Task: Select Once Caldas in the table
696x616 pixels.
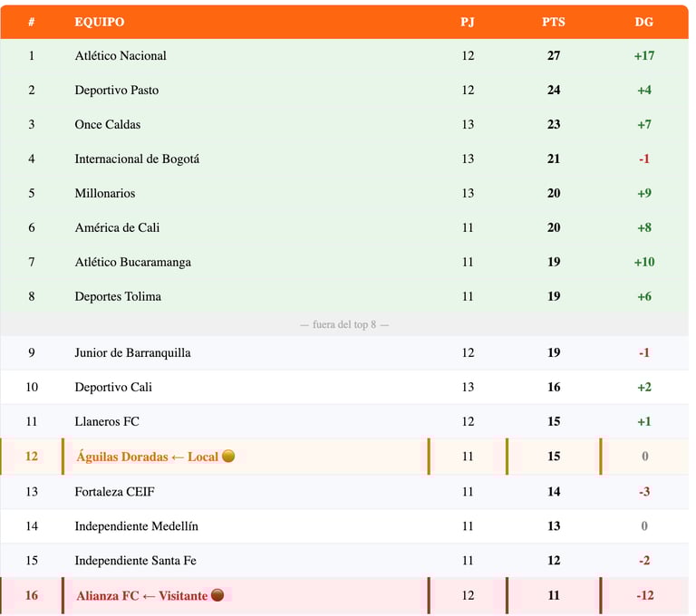Action: [x=108, y=124]
